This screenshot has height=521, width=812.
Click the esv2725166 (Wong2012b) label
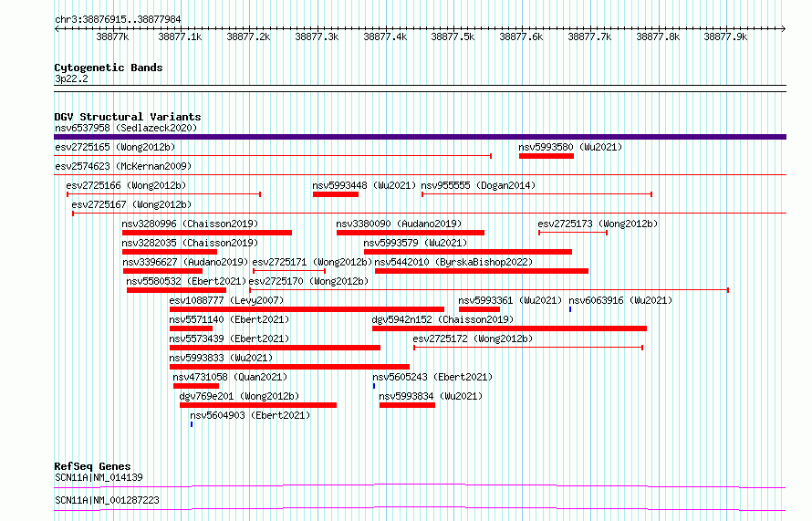point(126,185)
